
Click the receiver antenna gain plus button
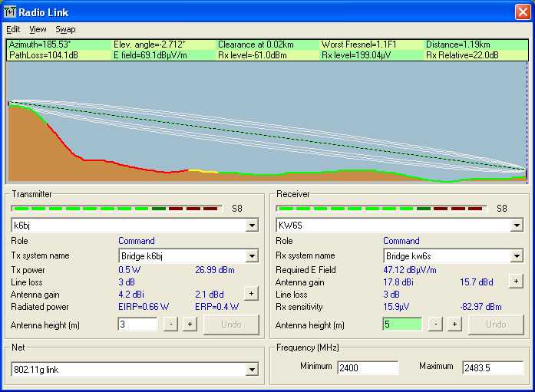click(x=516, y=282)
